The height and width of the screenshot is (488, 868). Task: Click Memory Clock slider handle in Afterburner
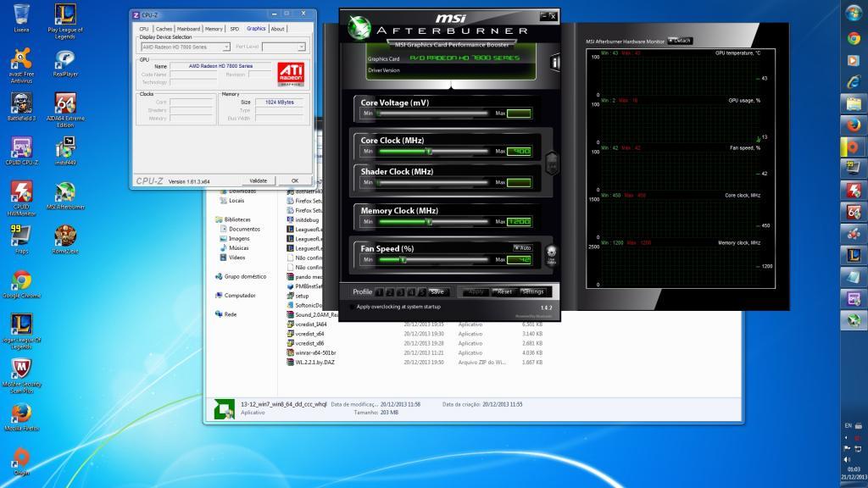[429, 222]
